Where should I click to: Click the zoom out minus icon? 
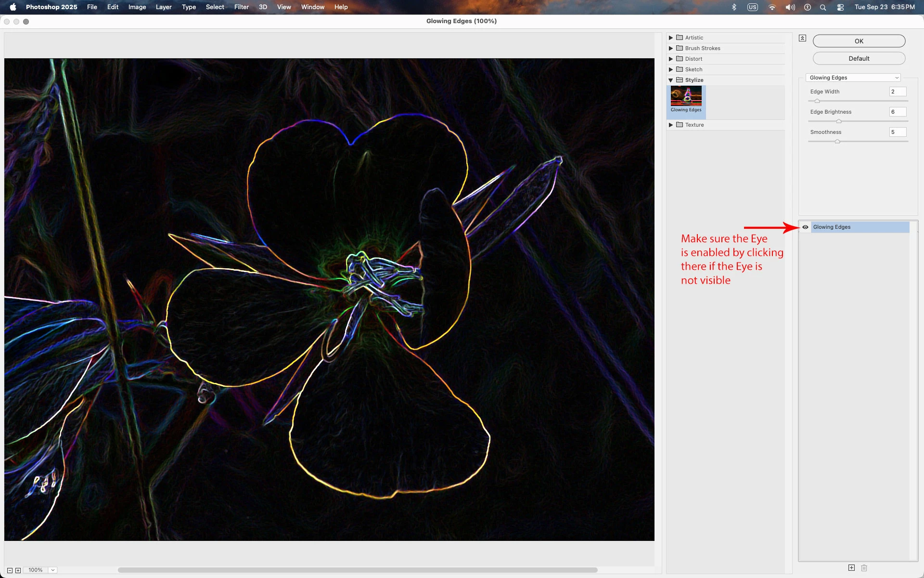click(10, 570)
